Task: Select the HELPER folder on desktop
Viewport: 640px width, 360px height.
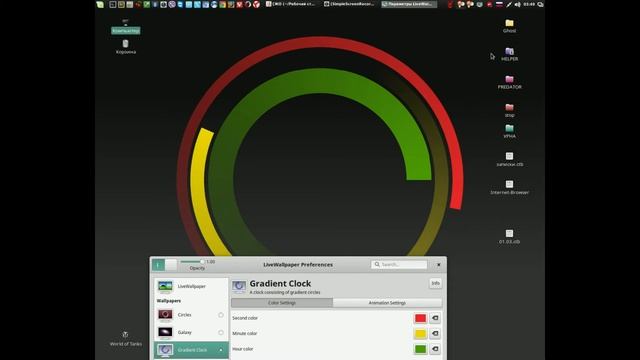Action: (509, 54)
